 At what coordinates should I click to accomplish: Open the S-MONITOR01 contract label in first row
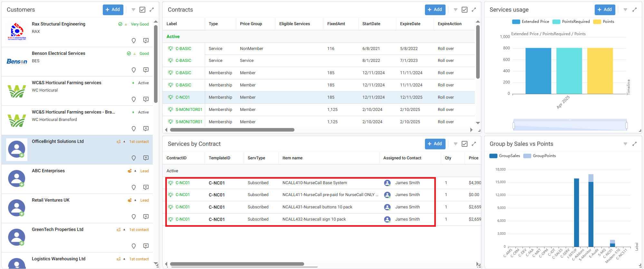click(189, 110)
